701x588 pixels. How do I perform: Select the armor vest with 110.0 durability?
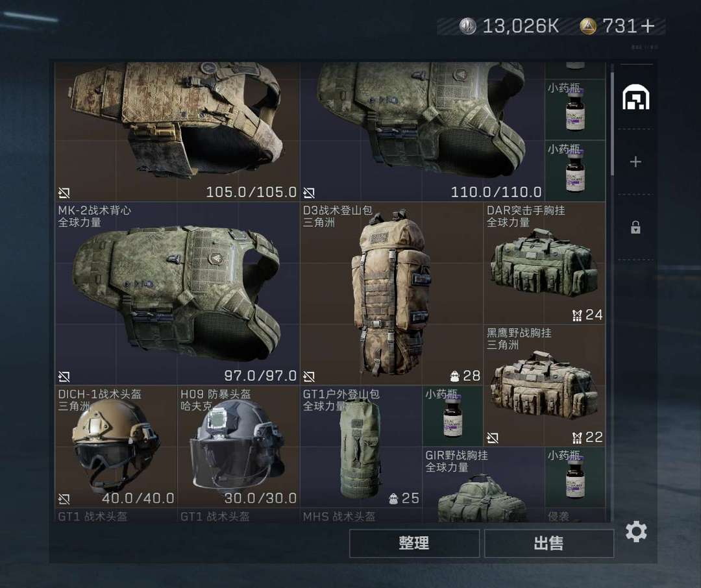pyautogui.click(x=422, y=132)
